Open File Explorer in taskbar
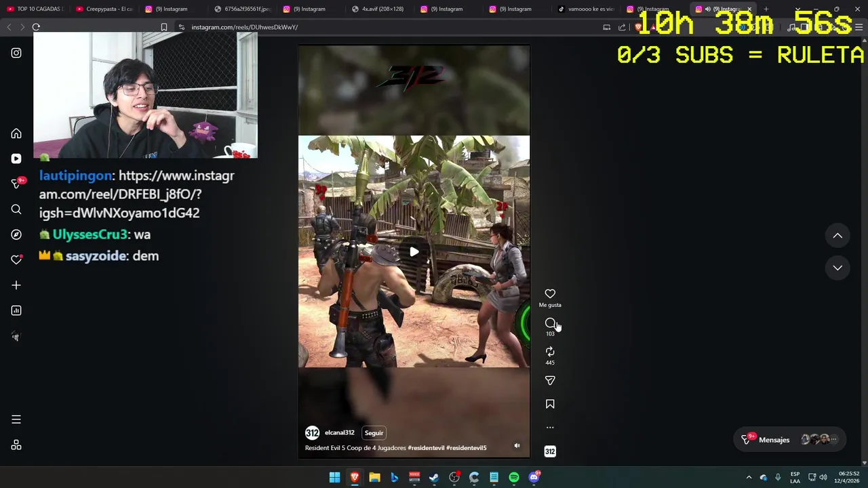 pos(374,478)
